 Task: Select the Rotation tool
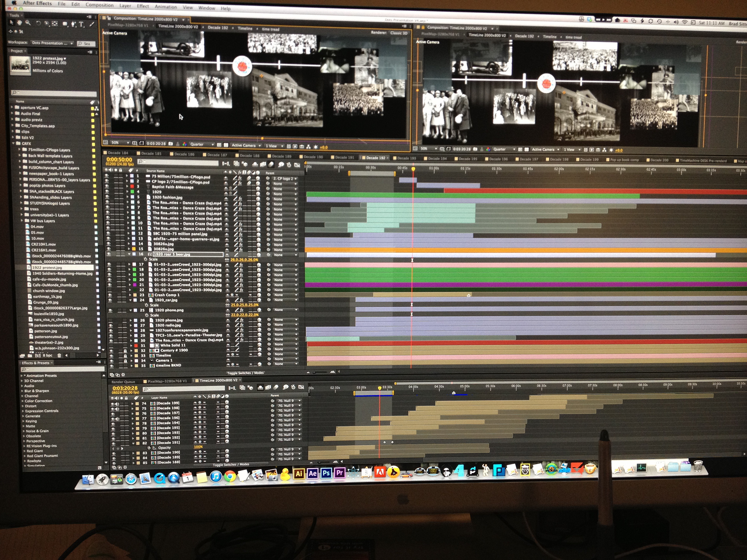(39, 23)
